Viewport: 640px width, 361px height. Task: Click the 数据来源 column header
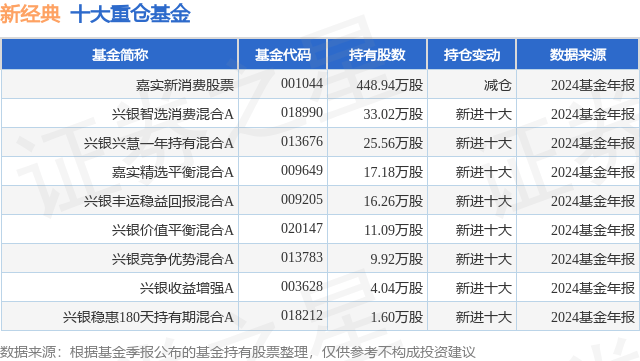pos(578,55)
